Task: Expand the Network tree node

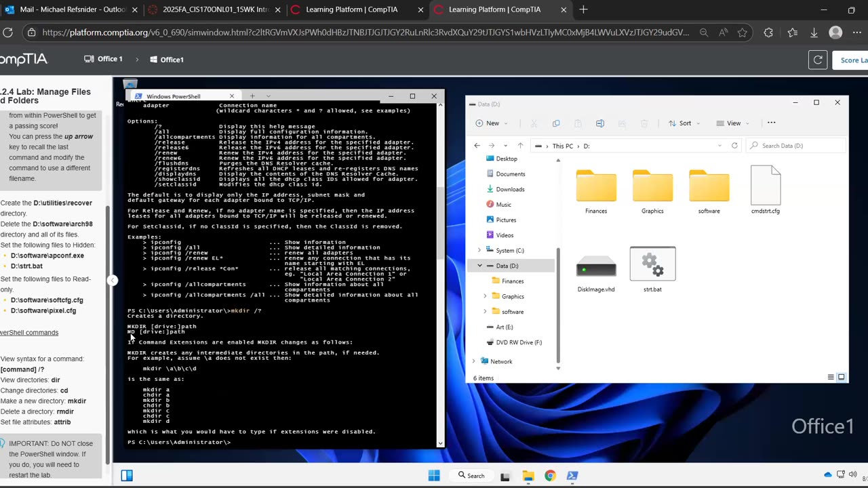Action: (473, 361)
